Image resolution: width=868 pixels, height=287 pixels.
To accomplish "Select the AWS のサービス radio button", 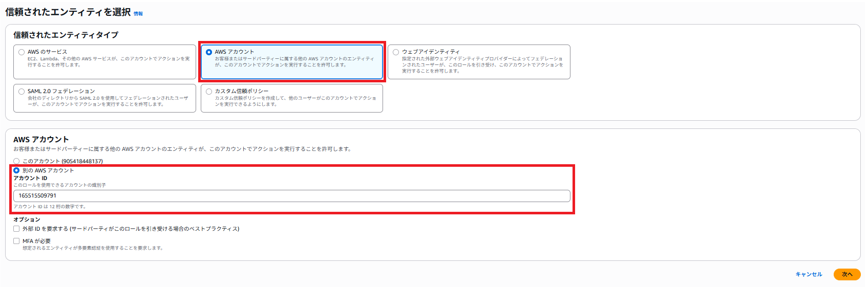I will [x=22, y=52].
